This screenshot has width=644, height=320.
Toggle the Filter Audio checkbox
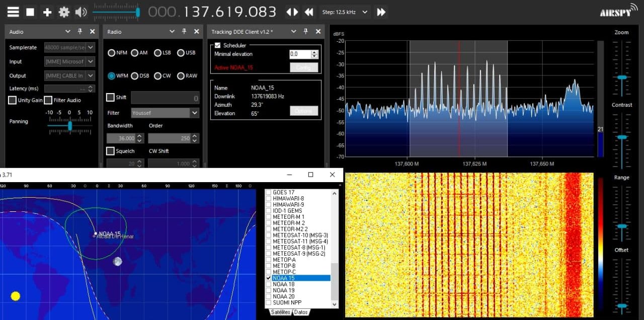[48, 100]
